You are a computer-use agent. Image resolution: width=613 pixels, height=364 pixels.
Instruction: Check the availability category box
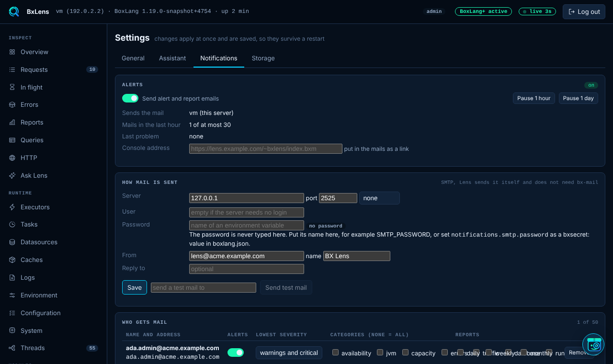point(335,353)
